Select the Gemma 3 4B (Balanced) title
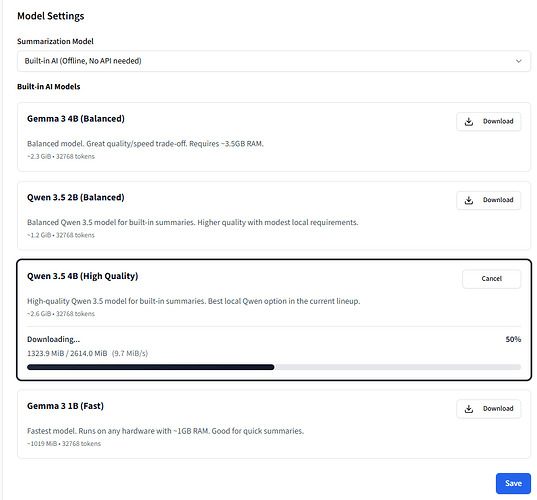This screenshot has height=500, width=537. (76, 119)
